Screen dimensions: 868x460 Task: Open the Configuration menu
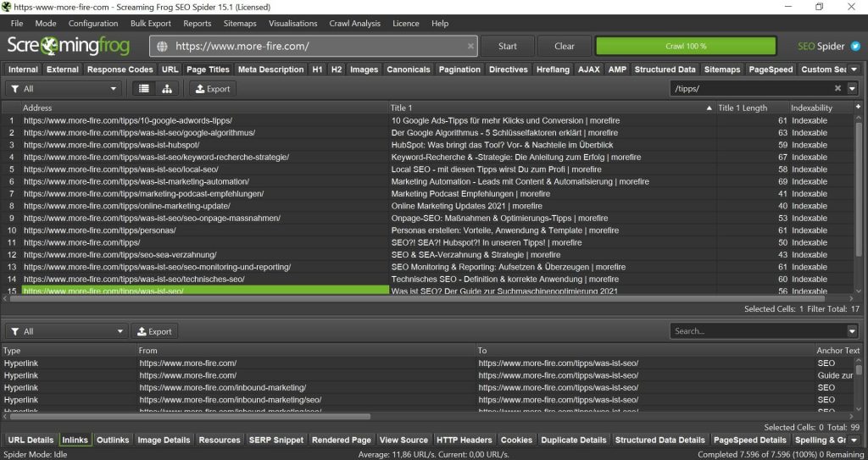[x=93, y=23]
